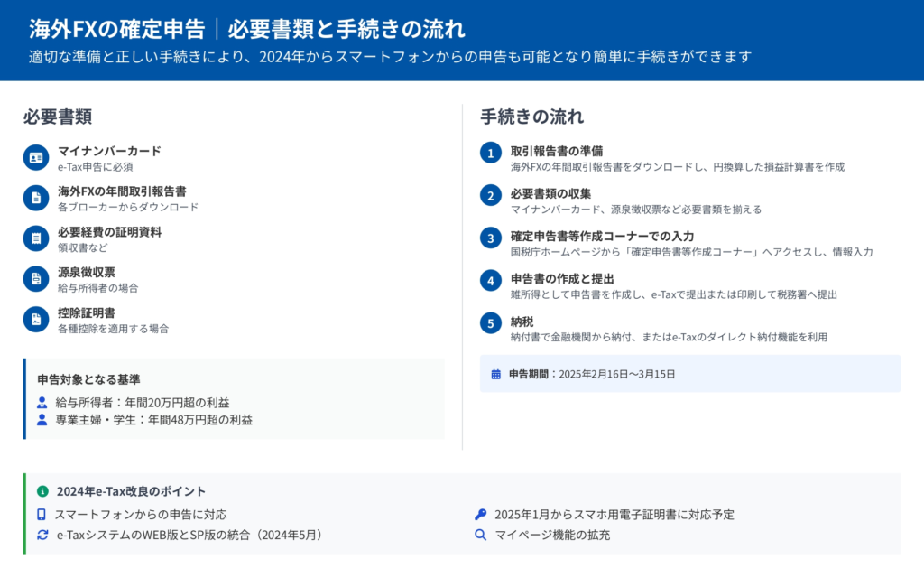This screenshot has width=924, height=578.
Task: Click the マイナンバーカード item title
Action: click(x=109, y=151)
